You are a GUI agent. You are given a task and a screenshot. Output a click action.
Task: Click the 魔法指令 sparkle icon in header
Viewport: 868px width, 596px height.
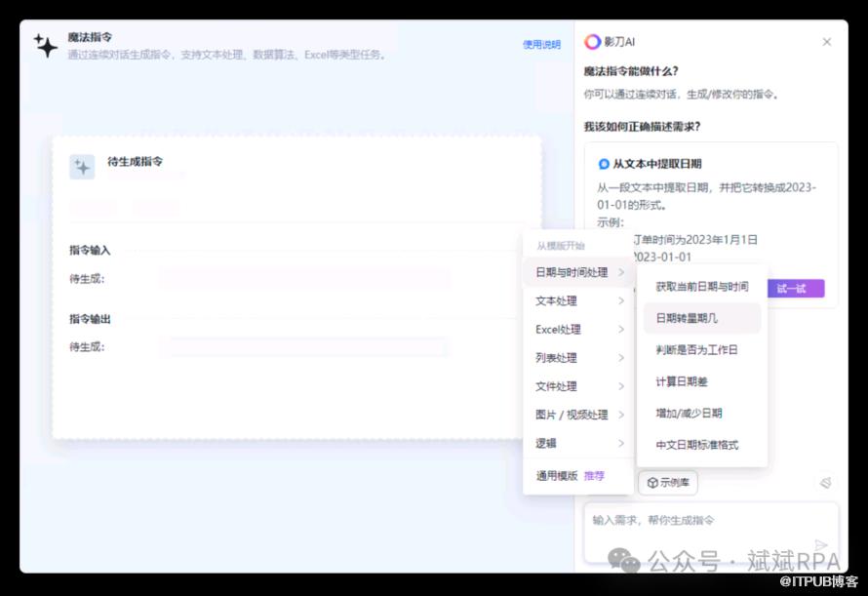tap(45, 45)
